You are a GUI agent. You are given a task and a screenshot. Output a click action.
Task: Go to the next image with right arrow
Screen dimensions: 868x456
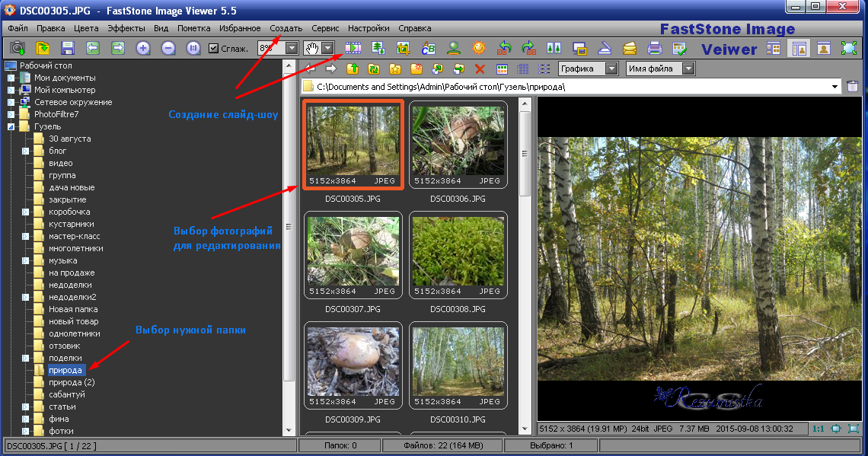[x=118, y=48]
